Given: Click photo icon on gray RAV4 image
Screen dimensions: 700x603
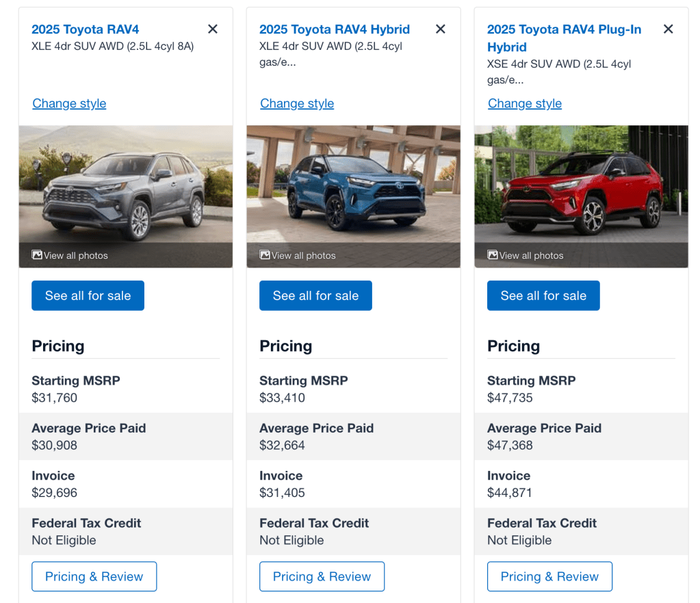Looking at the screenshot, I should 38,255.
